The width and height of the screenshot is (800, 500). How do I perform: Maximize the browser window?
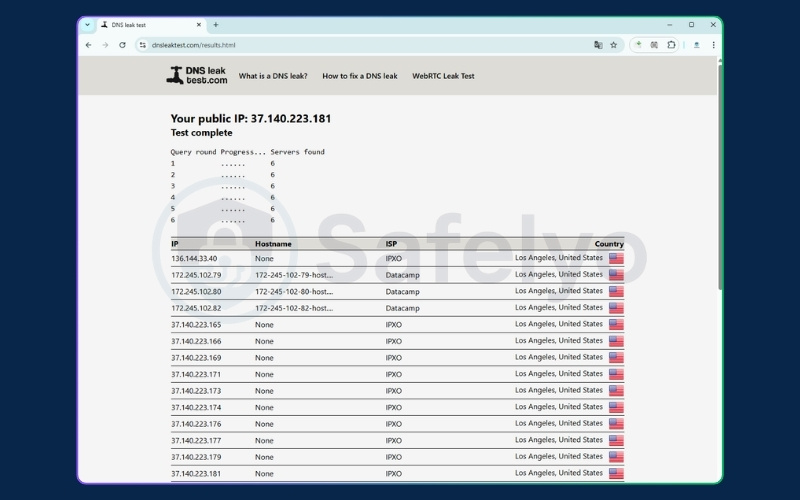[x=691, y=24]
